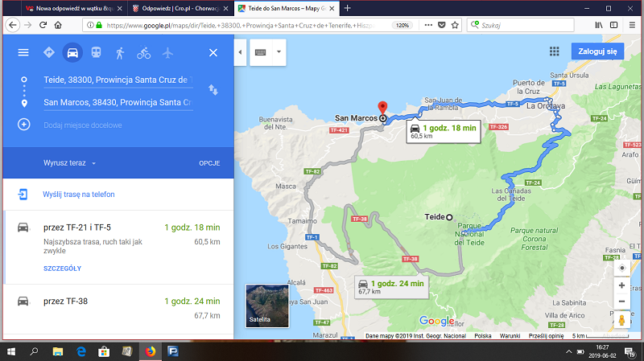Zoom in the map with plus
Screen dimensions: 644x361
(x=621, y=285)
